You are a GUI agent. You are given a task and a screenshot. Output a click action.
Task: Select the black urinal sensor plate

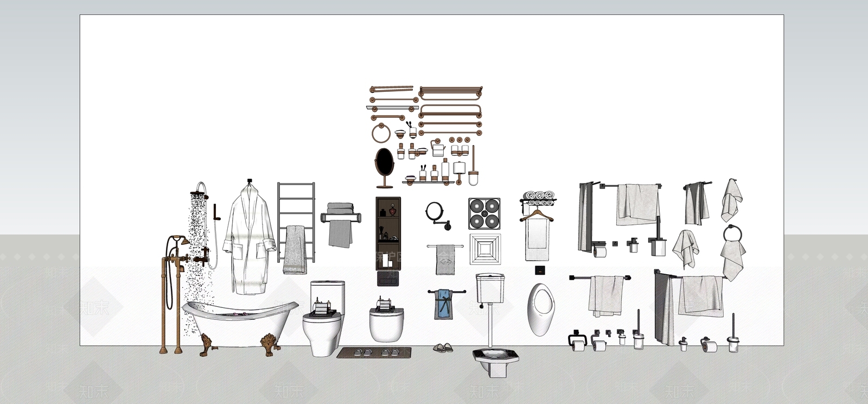pyautogui.click(x=541, y=270)
